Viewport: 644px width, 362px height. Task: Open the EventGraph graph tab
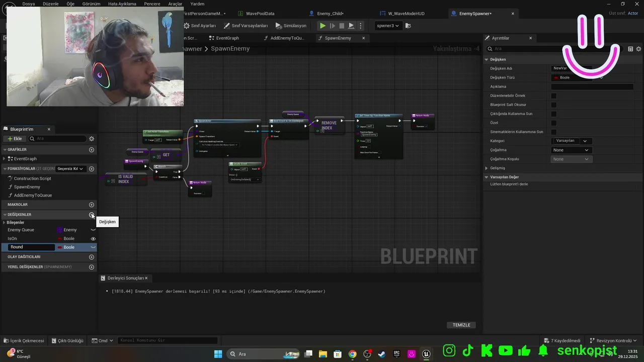pos(224,38)
